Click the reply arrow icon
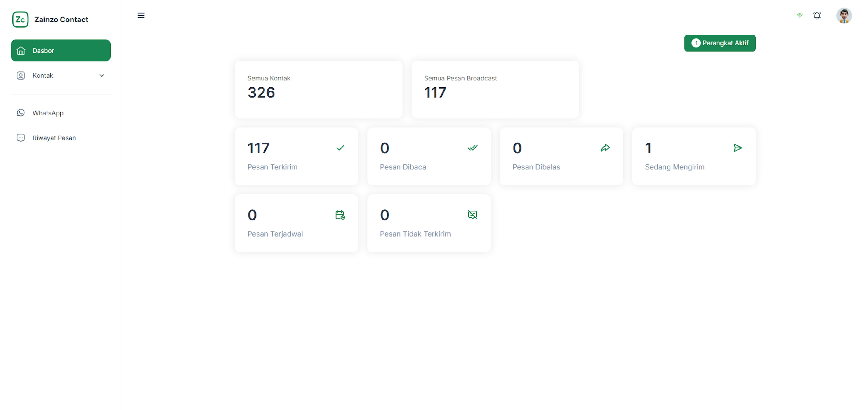 click(605, 148)
